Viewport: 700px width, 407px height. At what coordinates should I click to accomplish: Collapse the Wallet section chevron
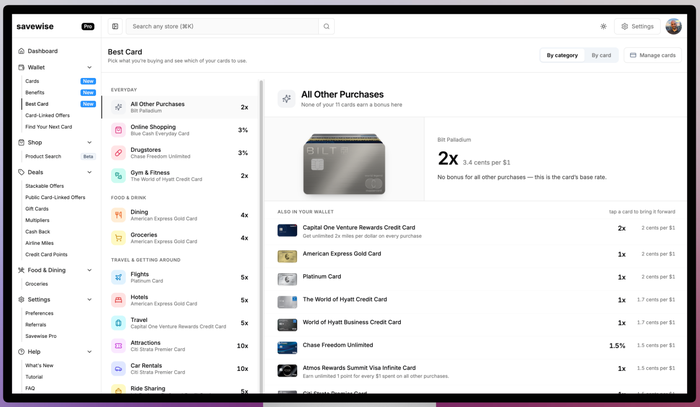89,67
